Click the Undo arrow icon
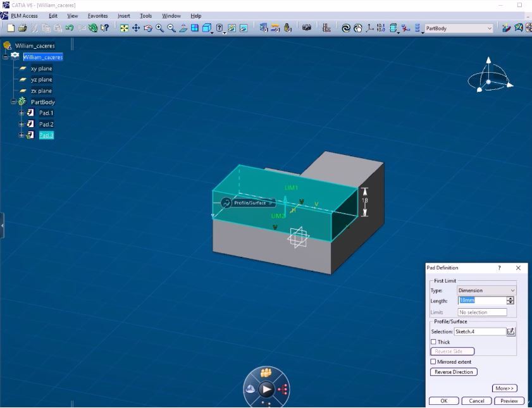The image size is (532, 408). (69, 28)
